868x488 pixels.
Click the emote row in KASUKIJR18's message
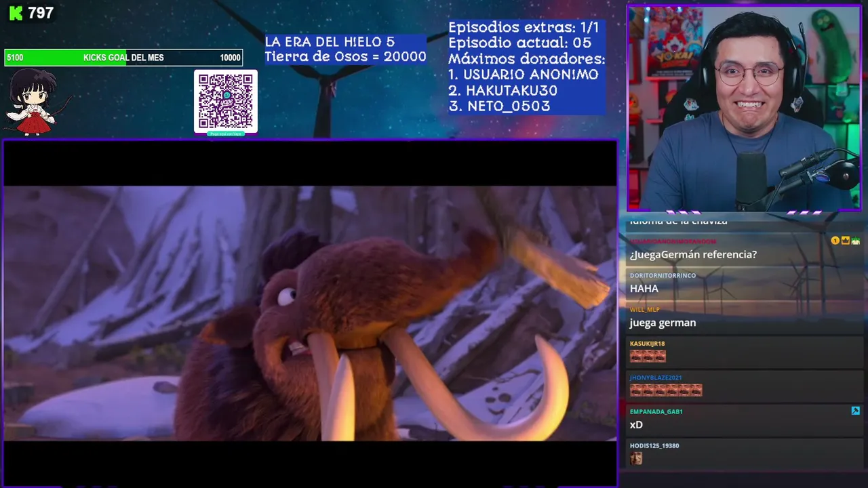click(648, 357)
